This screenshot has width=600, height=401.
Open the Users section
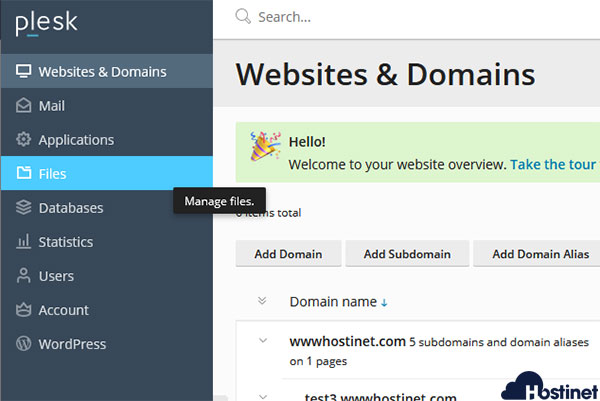point(107,275)
